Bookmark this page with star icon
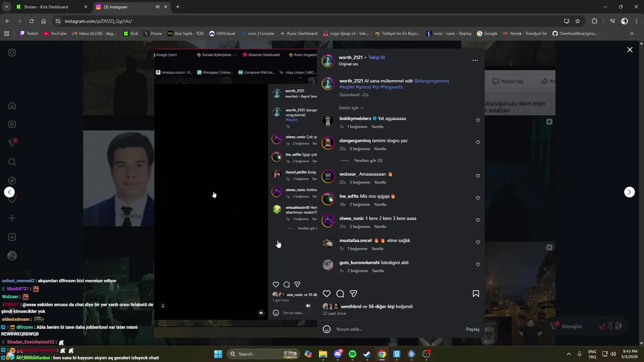The width and height of the screenshot is (644, 362). pyautogui.click(x=578, y=21)
